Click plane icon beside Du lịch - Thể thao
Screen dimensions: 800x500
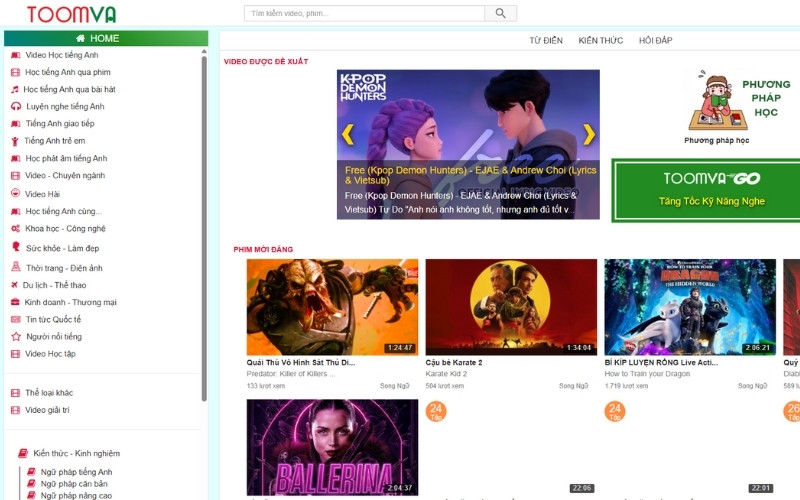[x=14, y=285]
